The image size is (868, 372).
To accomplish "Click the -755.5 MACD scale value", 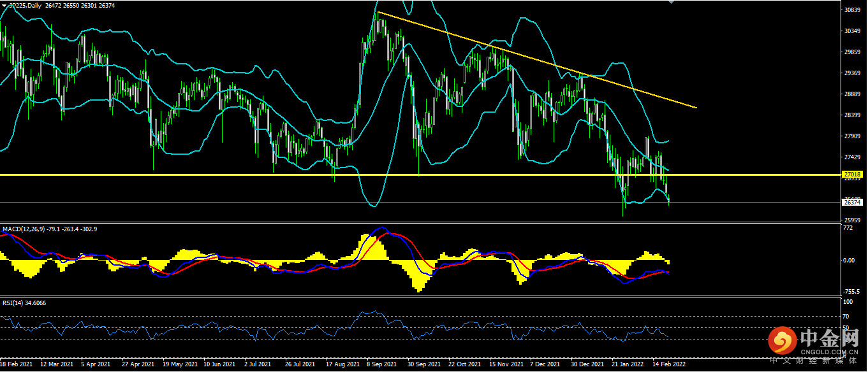I will pyautogui.click(x=851, y=290).
